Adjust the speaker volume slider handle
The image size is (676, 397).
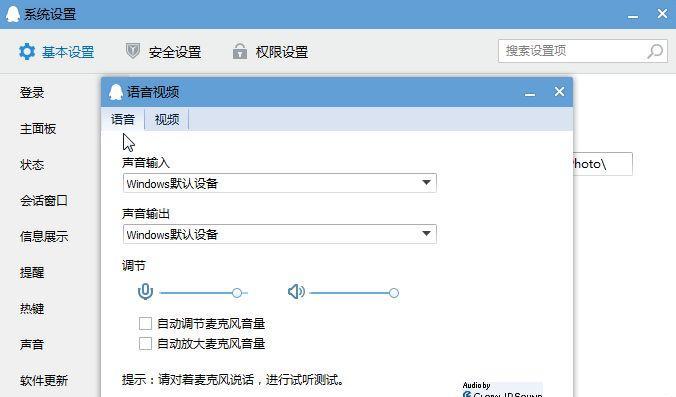[x=394, y=293]
